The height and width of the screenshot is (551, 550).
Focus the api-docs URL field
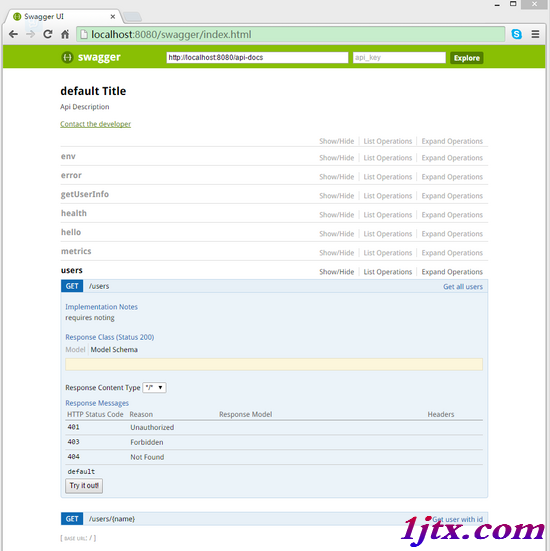click(x=257, y=57)
